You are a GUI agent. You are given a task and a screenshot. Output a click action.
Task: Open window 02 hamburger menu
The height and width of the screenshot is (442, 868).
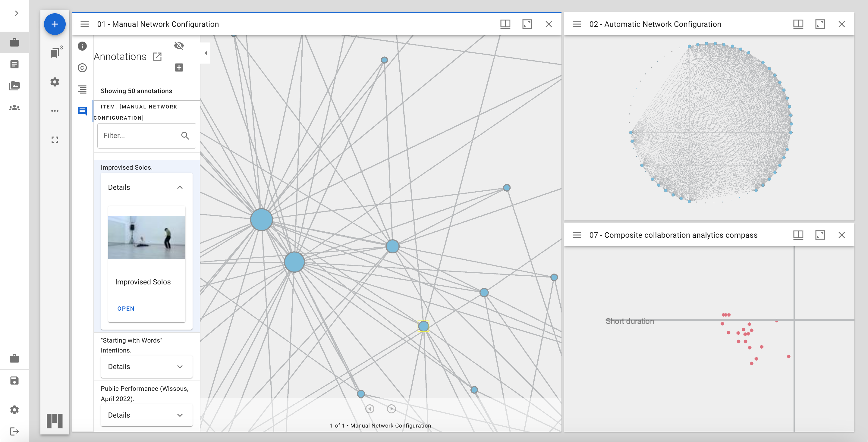pyautogui.click(x=577, y=24)
